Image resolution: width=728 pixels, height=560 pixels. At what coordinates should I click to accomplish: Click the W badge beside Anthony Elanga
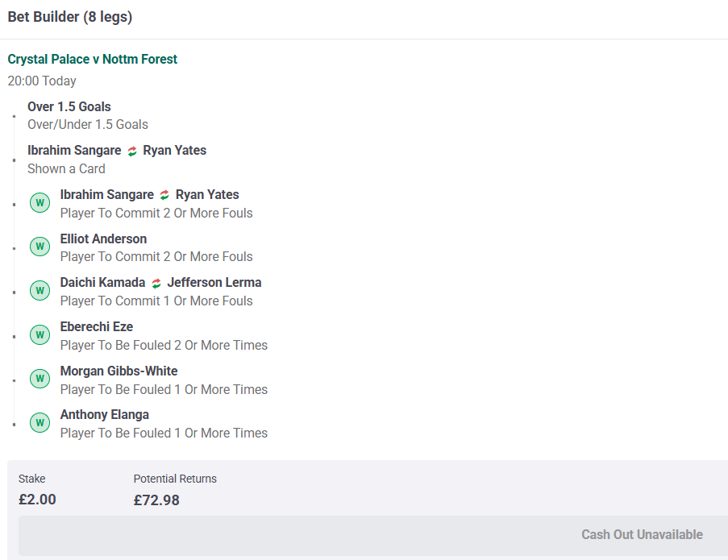[x=40, y=423]
